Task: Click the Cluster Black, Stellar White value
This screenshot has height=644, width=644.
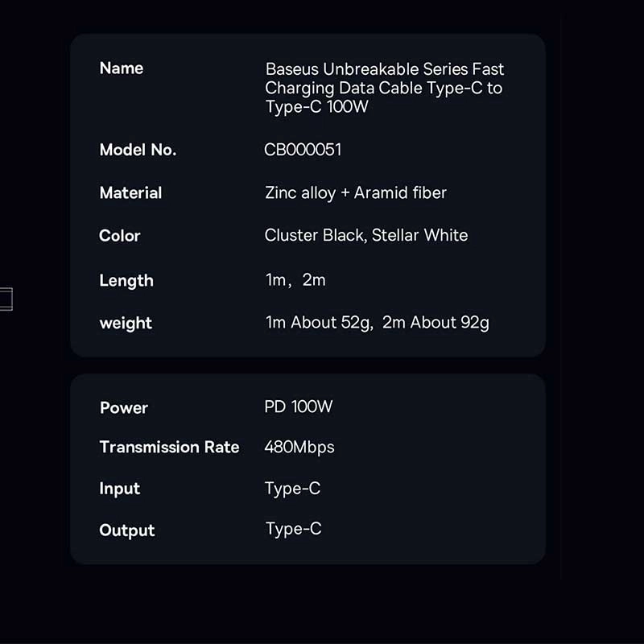Action: coord(365,236)
